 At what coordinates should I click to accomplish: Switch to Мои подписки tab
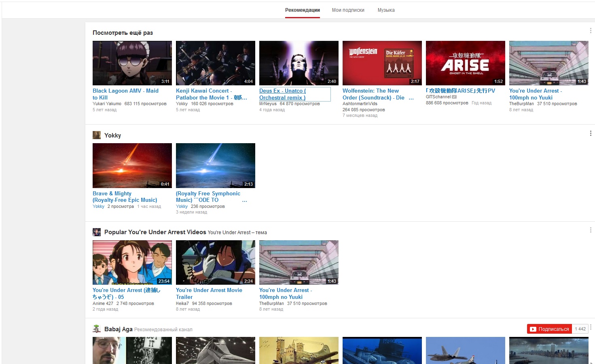pyautogui.click(x=348, y=10)
